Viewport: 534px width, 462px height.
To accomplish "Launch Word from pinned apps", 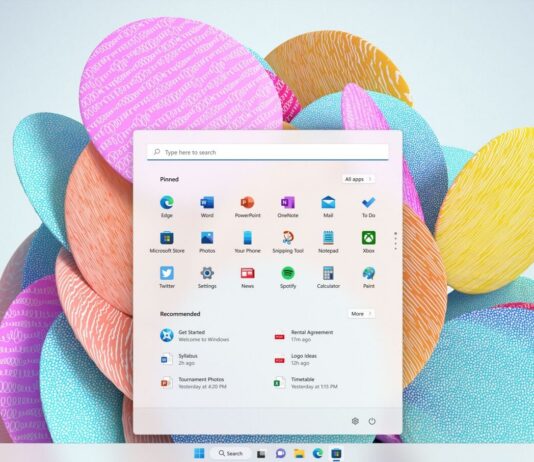I will pyautogui.click(x=207, y=206).
